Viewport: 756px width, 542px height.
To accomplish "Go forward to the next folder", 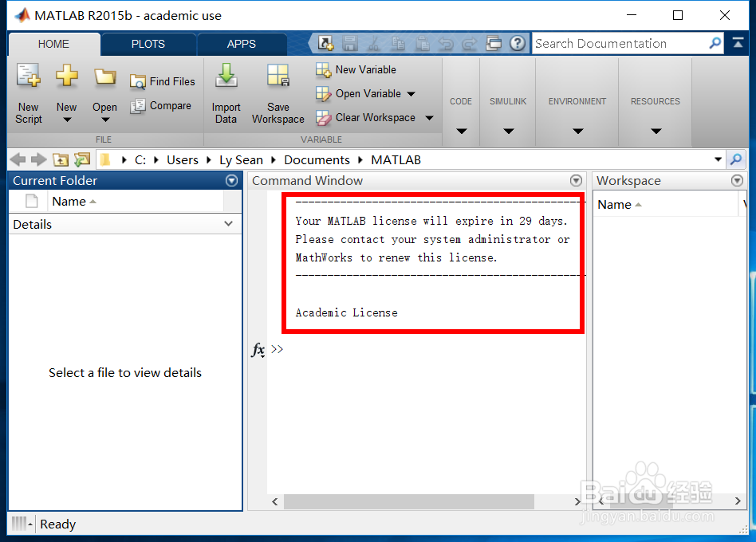I will (x=38, y=159).
